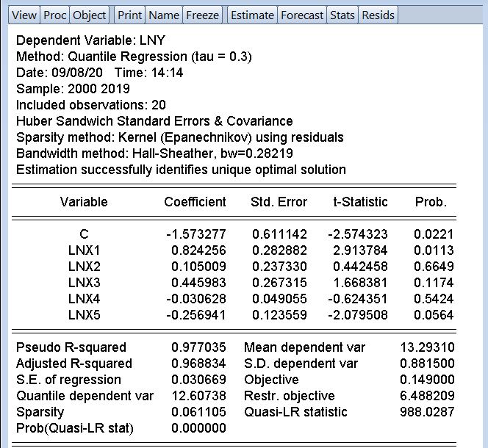This screenshot has width=488, height=448.
Task: Open the View menu button
Action: (24, 15)
